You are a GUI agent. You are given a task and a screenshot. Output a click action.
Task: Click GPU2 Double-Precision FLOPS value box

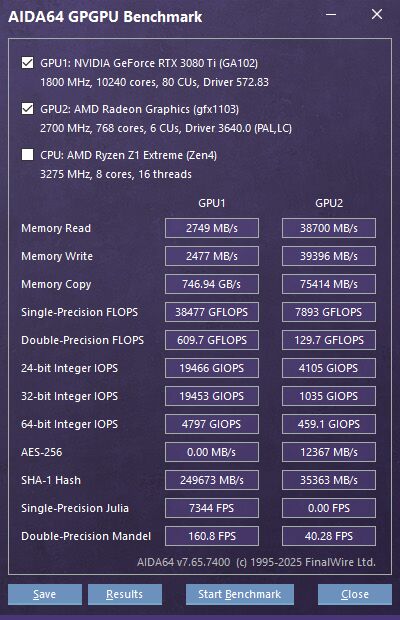point(329,340)
